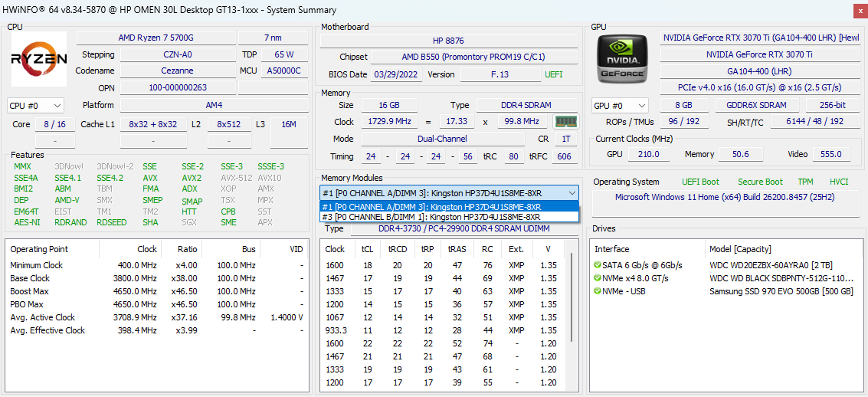Screen dimensions: 868x397
Task: Click the Cezanne codename field
Action: [x=178, y=71]
